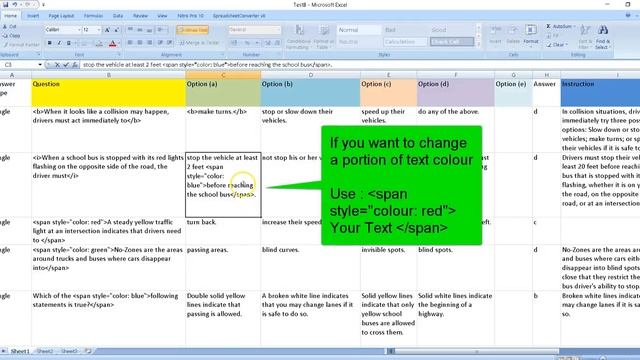Image resolution: width=640 pixels, height=360 pixels.
Task: Open the Data ribbon tab
Action: (x=118, y=16)
